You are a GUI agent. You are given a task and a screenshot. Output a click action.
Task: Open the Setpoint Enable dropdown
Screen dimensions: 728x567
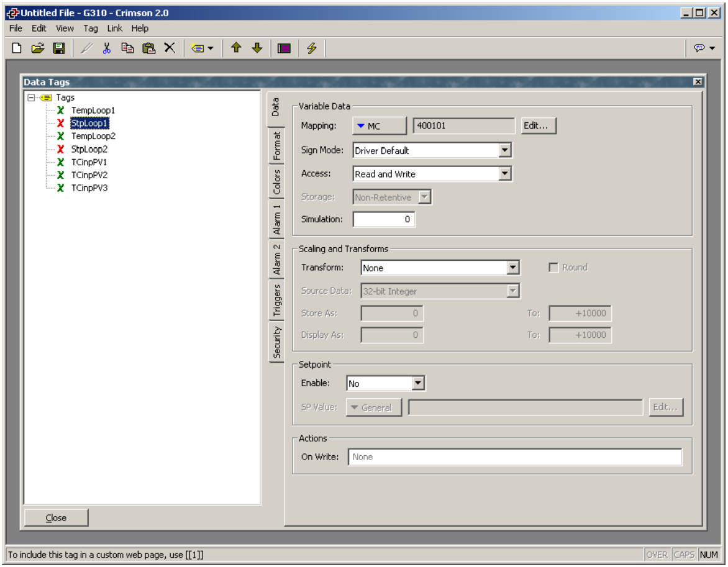[418, 383]
